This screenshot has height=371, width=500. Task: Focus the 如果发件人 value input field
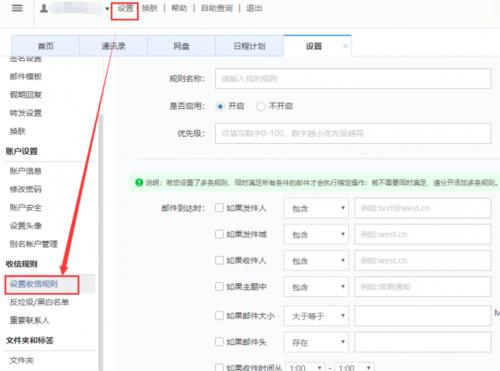[x=423, y=208]
